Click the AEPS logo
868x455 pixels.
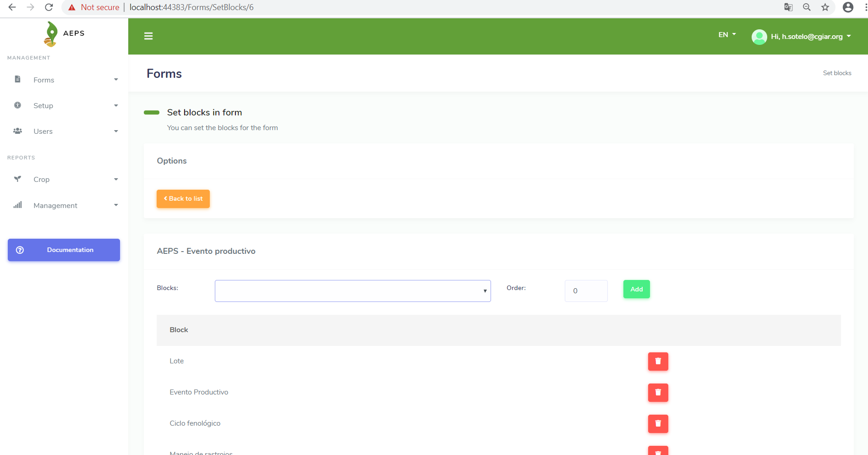coord(64,34)
